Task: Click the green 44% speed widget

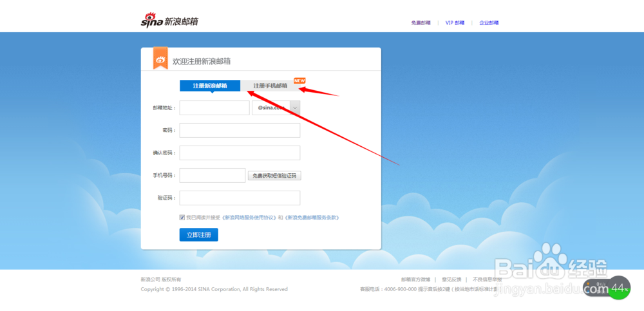Action: click(618, 288)
